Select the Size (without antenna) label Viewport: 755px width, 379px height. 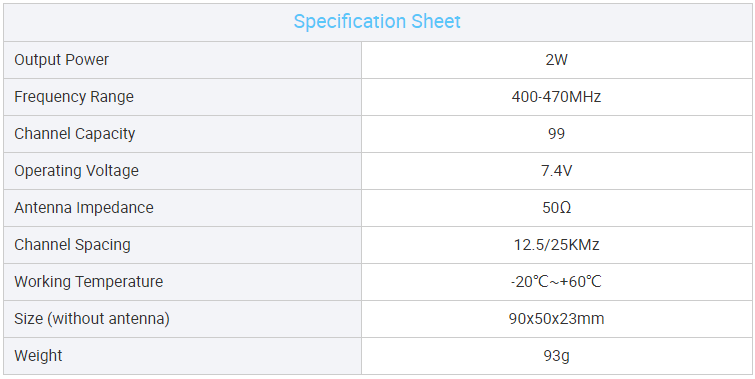[92, 319]
